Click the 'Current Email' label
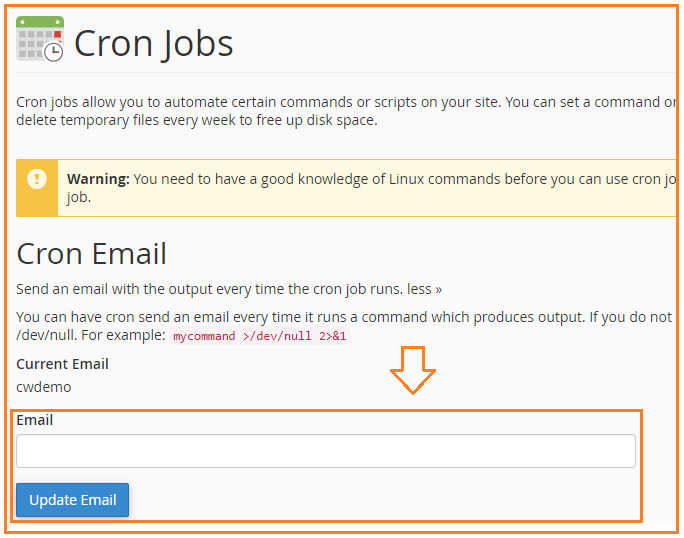The image size is (684, 538). tap(62, 364)
